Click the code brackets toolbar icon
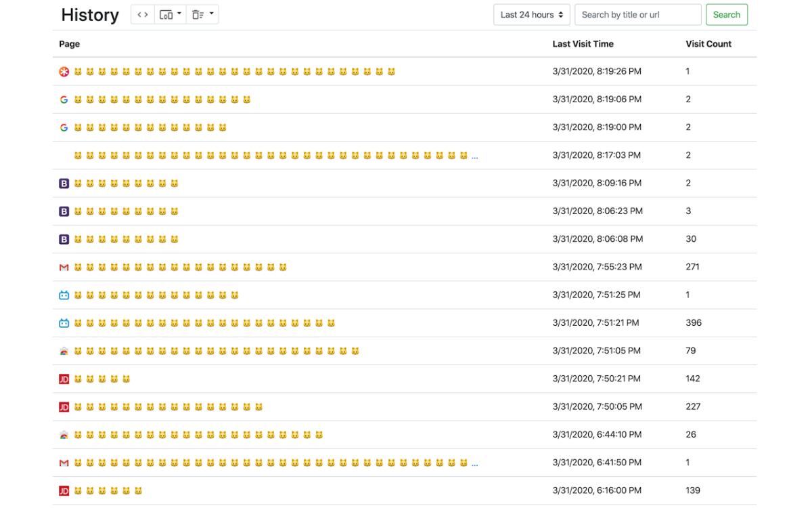812x508 pixels. coord(143,15)
